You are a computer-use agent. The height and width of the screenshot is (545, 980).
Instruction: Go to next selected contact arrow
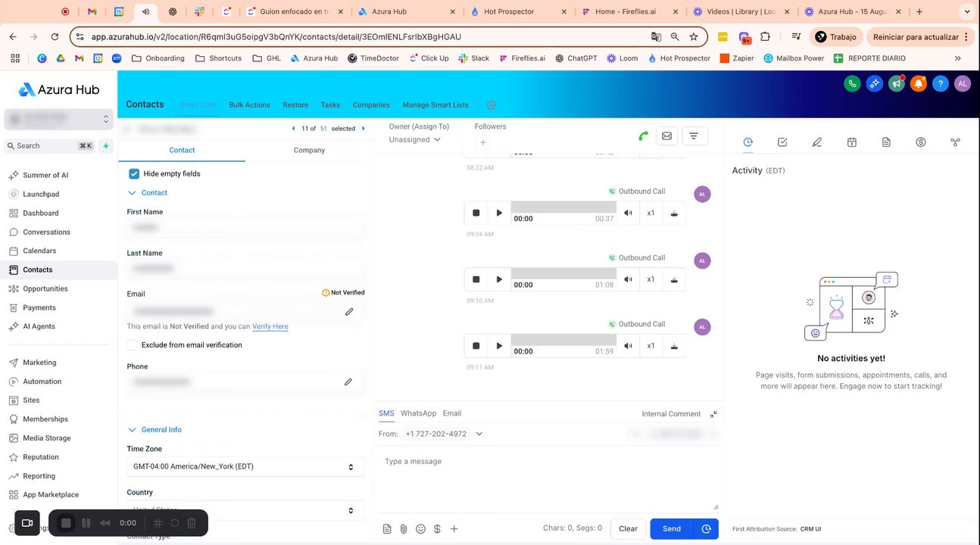tap(363, 129)
